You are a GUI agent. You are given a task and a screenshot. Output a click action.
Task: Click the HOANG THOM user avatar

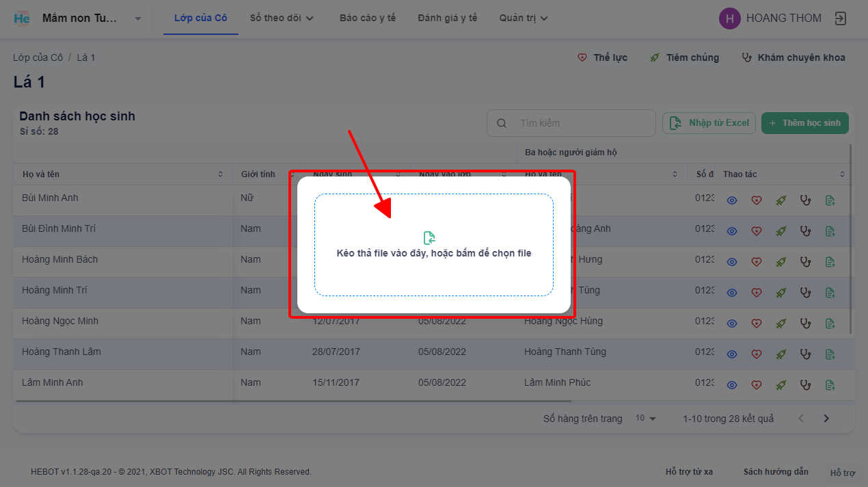[x=729, y=18]
